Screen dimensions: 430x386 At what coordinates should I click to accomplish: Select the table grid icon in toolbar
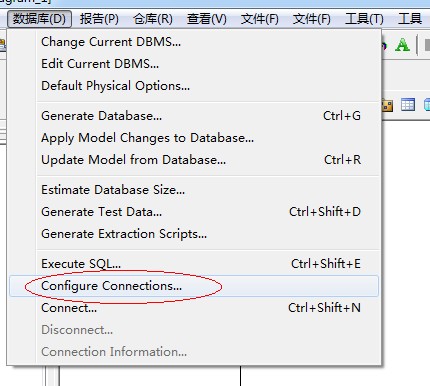(408, 105)
